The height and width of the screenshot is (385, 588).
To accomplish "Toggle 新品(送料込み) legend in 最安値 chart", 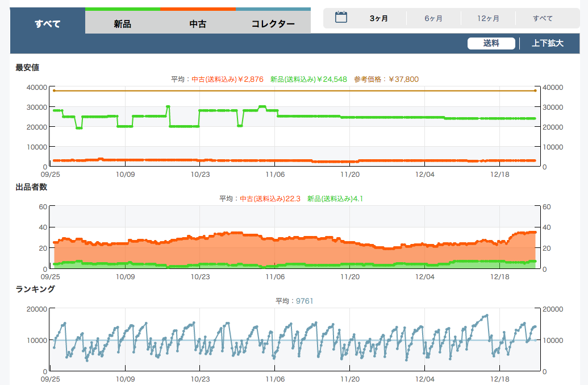I will tap(308, 79).
